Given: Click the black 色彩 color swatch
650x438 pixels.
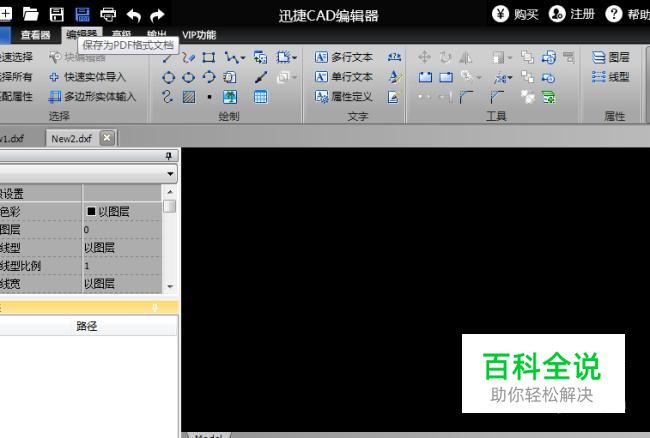Looking at the screenshot, I should point(91,212).
